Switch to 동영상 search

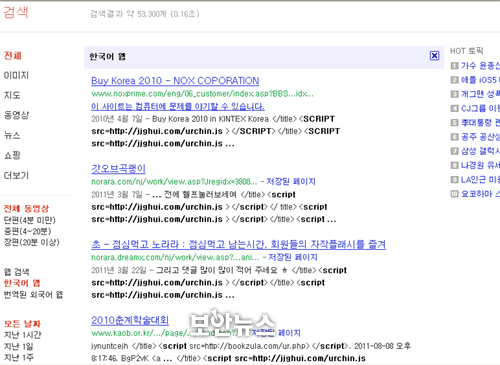tap(16, 115)
